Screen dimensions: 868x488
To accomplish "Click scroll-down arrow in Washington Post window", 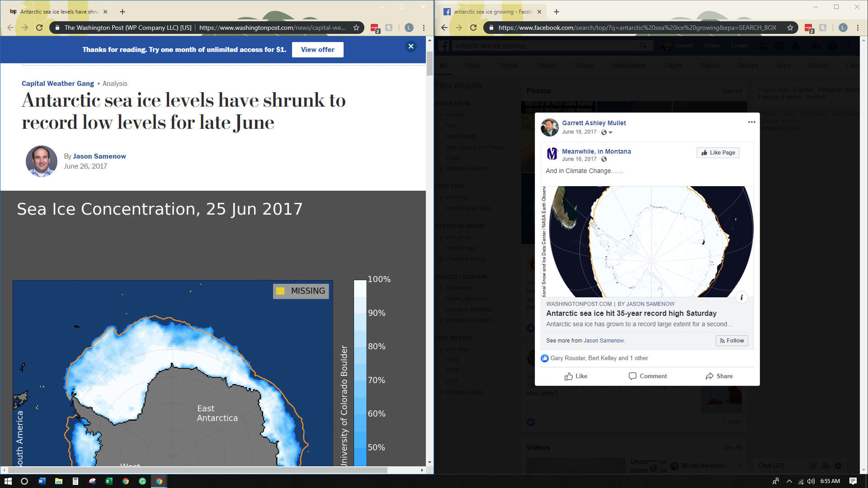I will (x=429, y=462).
